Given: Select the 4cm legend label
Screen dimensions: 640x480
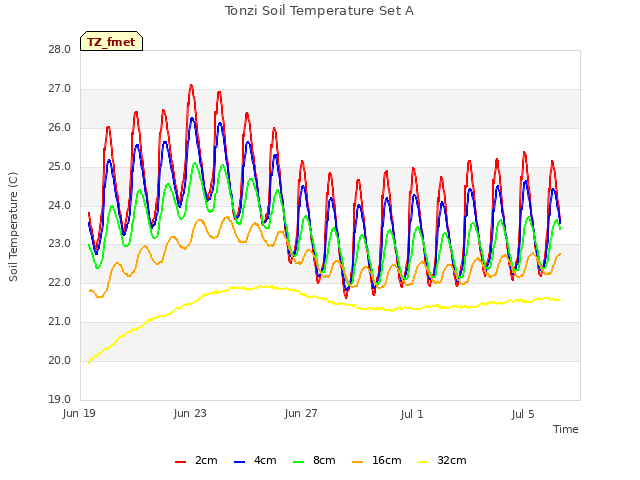Looking at the screenshot, I should coord(265,460).
